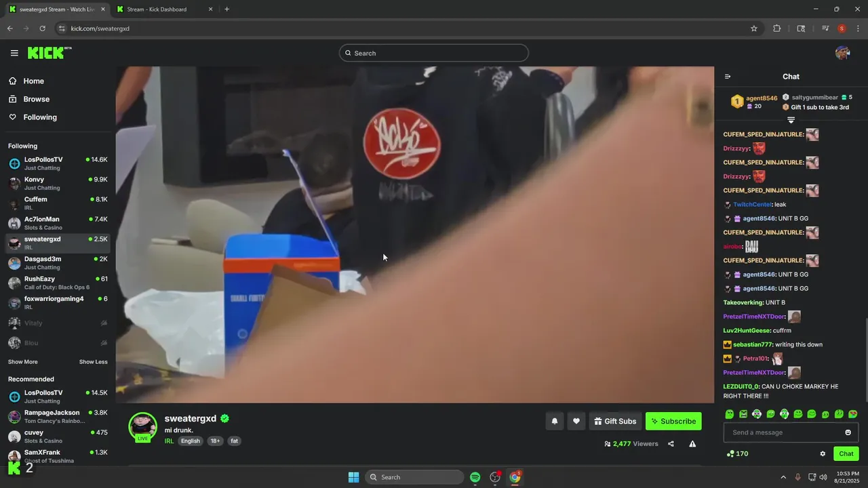The width and height of the screenshot is (868, 488).
Task: Click the 2,477 Viewers count
Action: (x=631, y=444)
